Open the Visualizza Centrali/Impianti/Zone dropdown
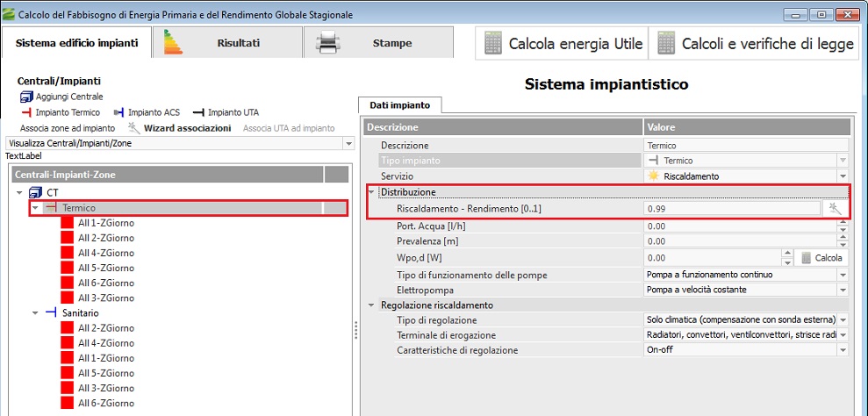Screen dimensions: 868x416 point(348,143)
